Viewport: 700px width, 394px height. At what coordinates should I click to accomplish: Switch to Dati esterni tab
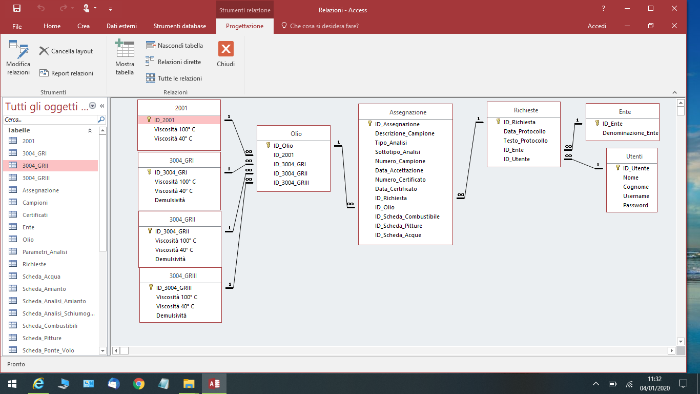(x=121, y=26)
